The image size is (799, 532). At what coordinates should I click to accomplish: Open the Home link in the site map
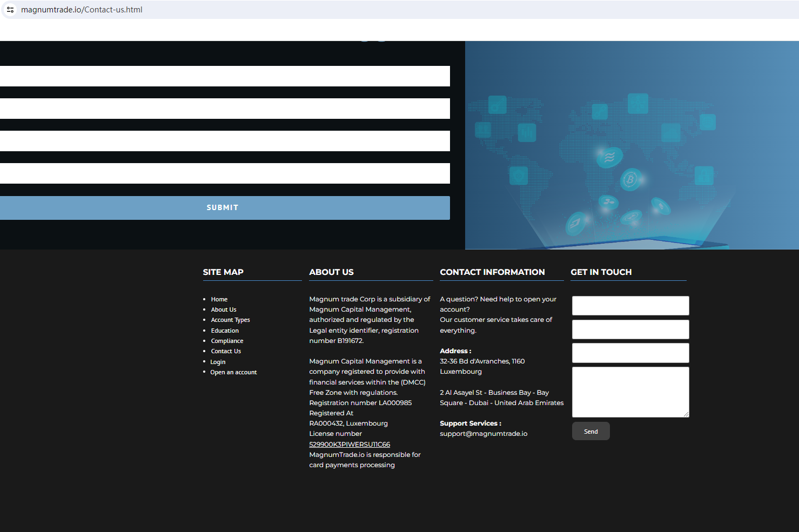[219, 299]
